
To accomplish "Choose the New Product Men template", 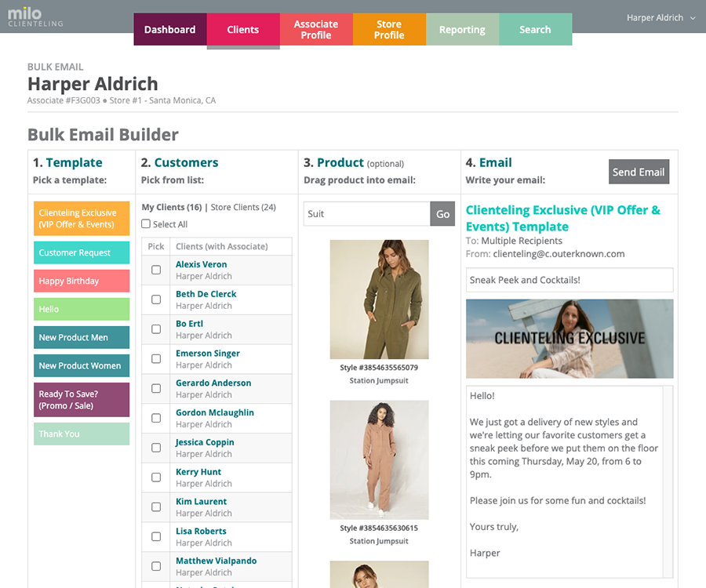I will pyautogui.click(x=82, y=337).
